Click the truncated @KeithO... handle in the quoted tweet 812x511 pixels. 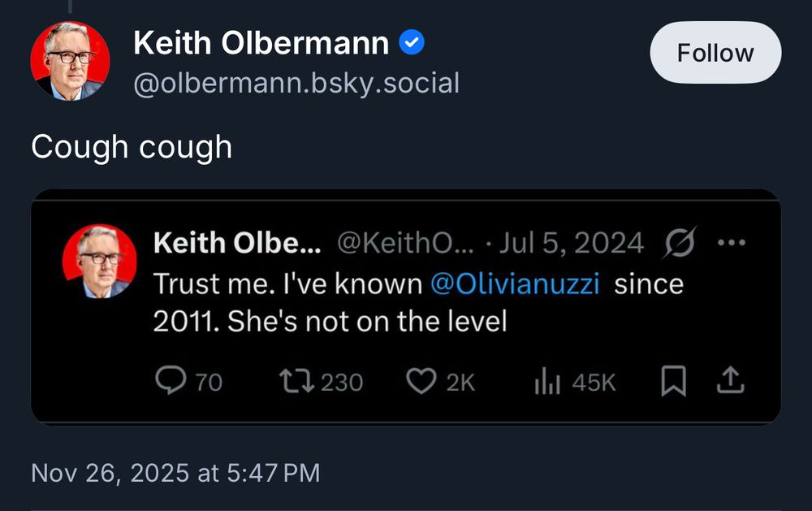(387, 243)
